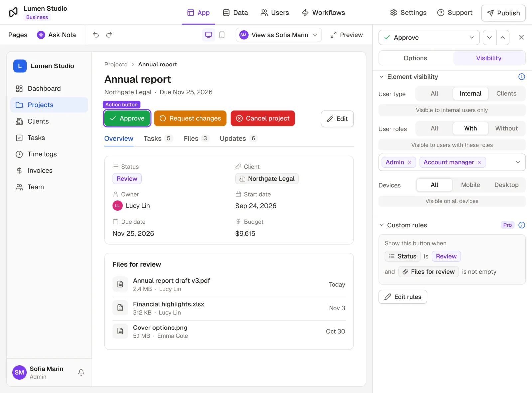Viewport: 532px width, 393px height.
Task: Switch to mobile device preview icon
Action: 222,35
